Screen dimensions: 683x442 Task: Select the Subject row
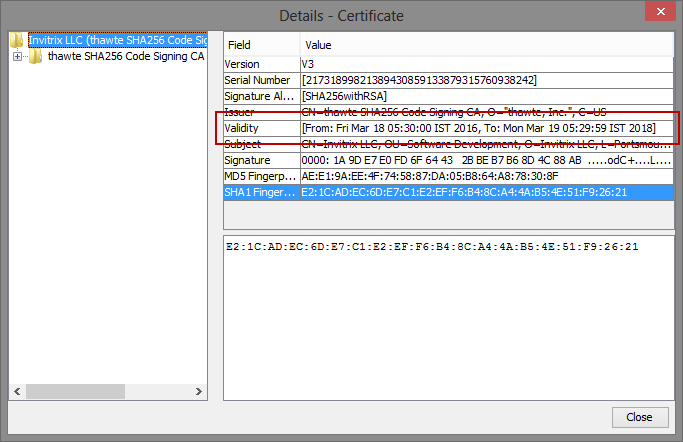pyautogui.click(x=449, y=144)
